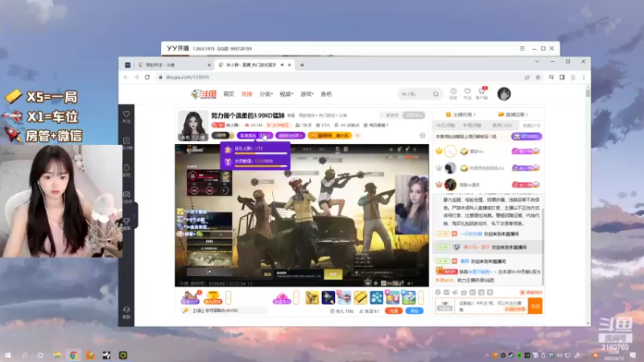Open the 直播回看 link
Screen dimensions: 644x362
(513, 114)
